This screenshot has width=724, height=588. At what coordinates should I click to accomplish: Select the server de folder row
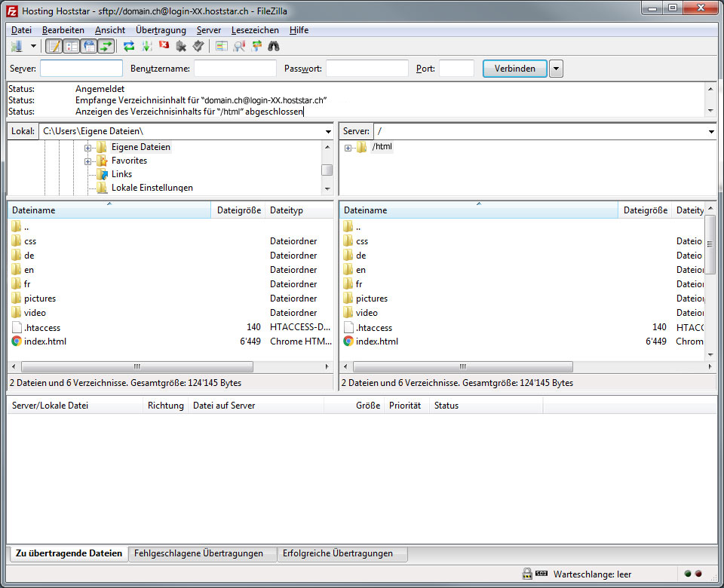[x=522, y=256]
